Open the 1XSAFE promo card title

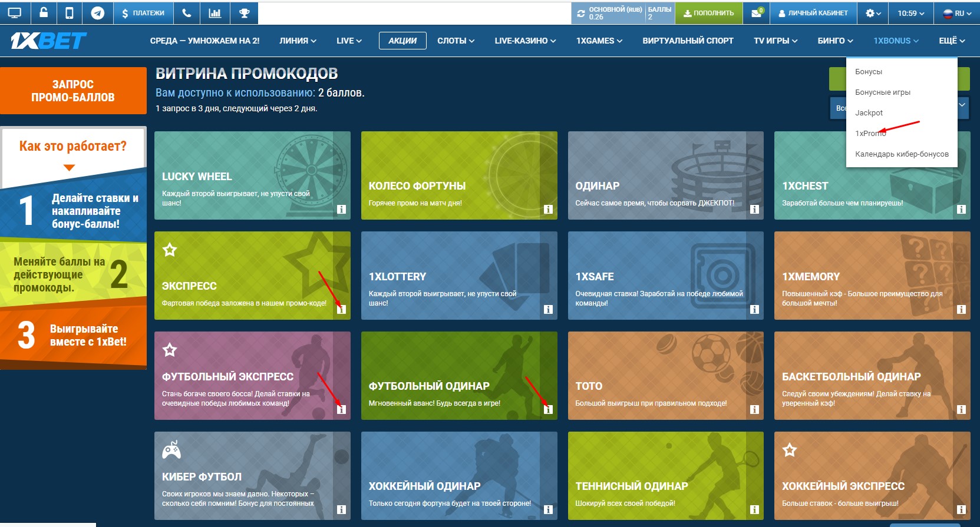[x=595, y=277]
